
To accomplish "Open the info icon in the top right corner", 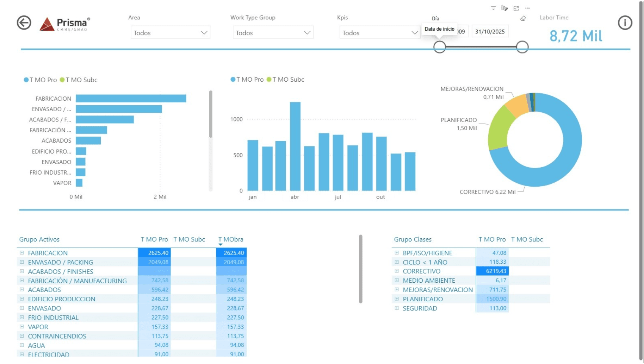I will pyautogui.click(x=625, y=23).
